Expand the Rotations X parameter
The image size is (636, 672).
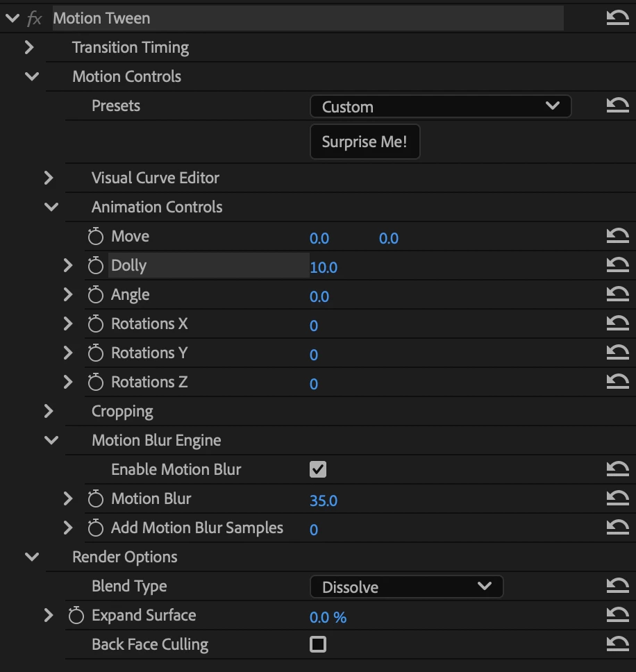pyautogui.click(x=68, y=323)
